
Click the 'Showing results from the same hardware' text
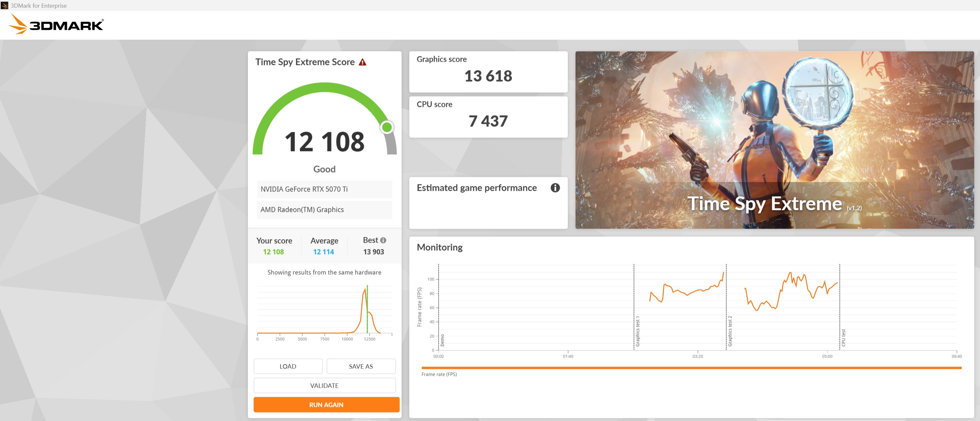pyautogui.click(x=324, y=272)
